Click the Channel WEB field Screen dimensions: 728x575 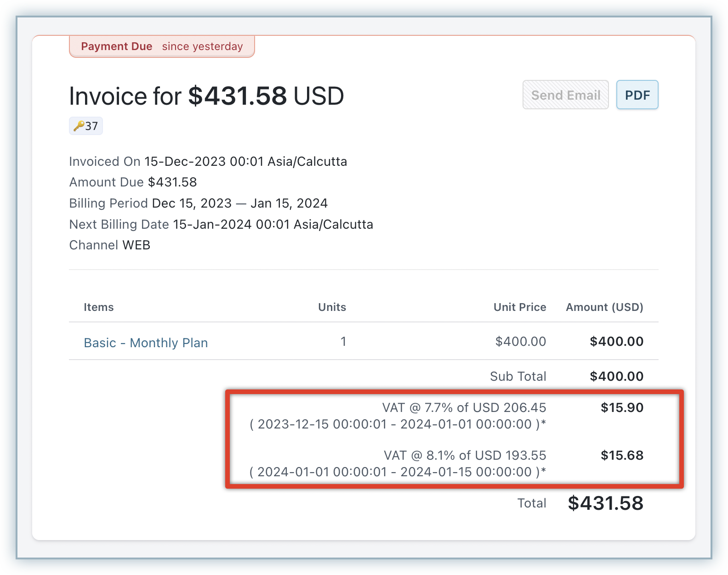110,245
